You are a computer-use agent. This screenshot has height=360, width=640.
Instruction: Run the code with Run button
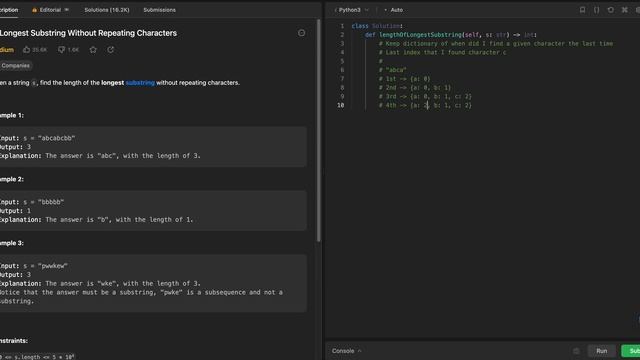point(602,351)
